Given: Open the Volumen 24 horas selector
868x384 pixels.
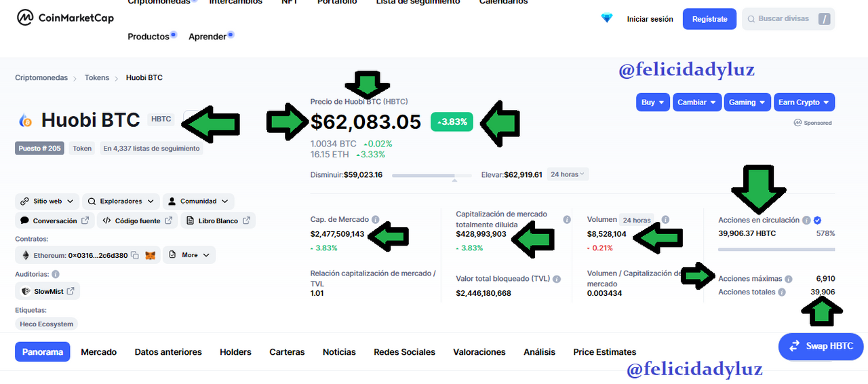Looking at the screenshot, I should click(637, 220).
